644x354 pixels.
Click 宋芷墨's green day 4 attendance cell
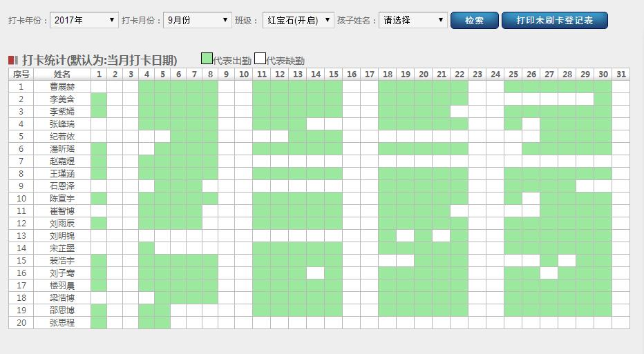point(146,248)
